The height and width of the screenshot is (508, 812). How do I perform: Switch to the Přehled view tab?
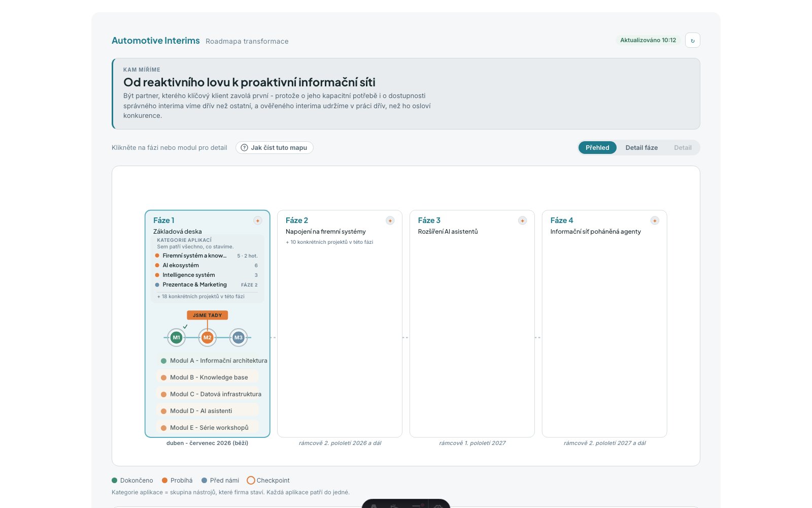tap(597, 148)
